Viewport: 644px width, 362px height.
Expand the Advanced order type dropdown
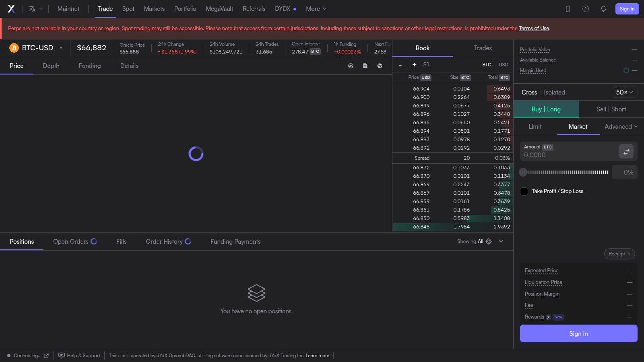pos(620,126)
